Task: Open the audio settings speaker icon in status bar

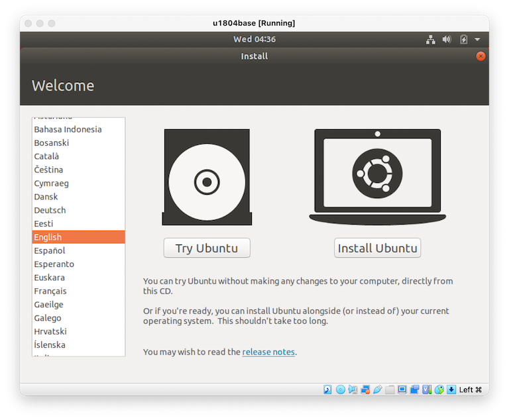Action: pos(353,389)
